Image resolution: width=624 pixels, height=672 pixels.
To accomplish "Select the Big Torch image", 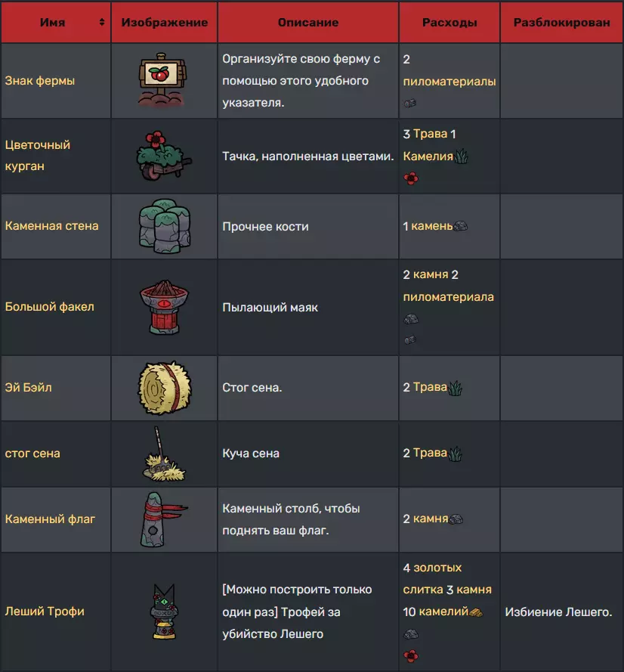I will [x=164, y=307].
